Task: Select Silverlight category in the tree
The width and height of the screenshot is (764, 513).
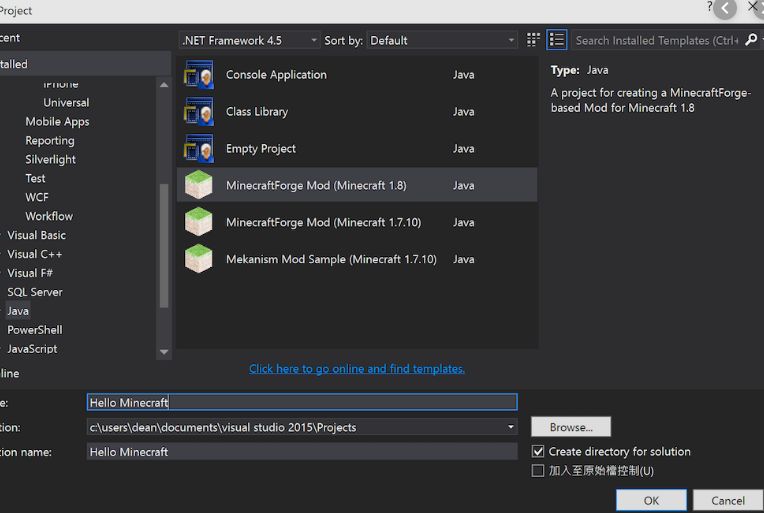Action: pyautogui.click(x=50, y=160)
